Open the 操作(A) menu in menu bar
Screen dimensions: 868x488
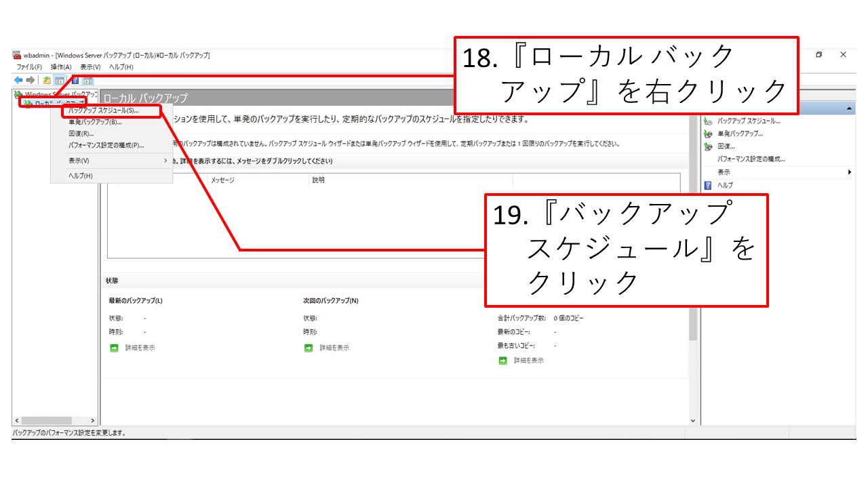[61, 67]
